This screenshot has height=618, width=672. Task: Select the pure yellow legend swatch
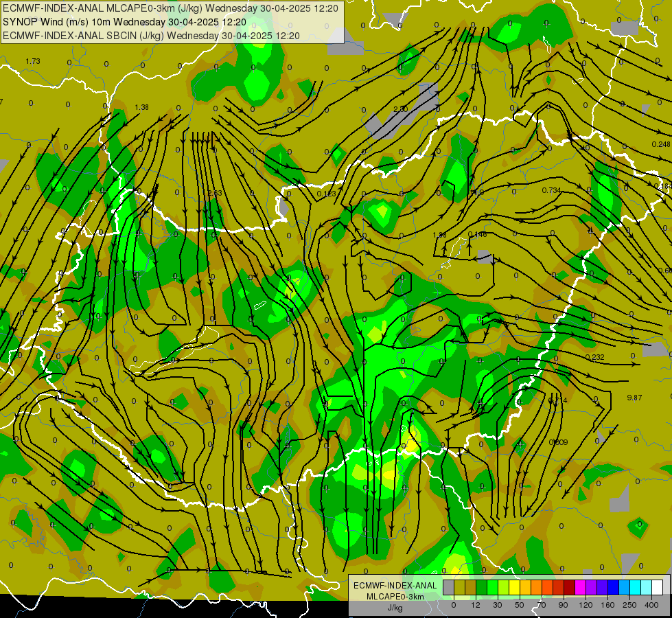click(515, 587)
